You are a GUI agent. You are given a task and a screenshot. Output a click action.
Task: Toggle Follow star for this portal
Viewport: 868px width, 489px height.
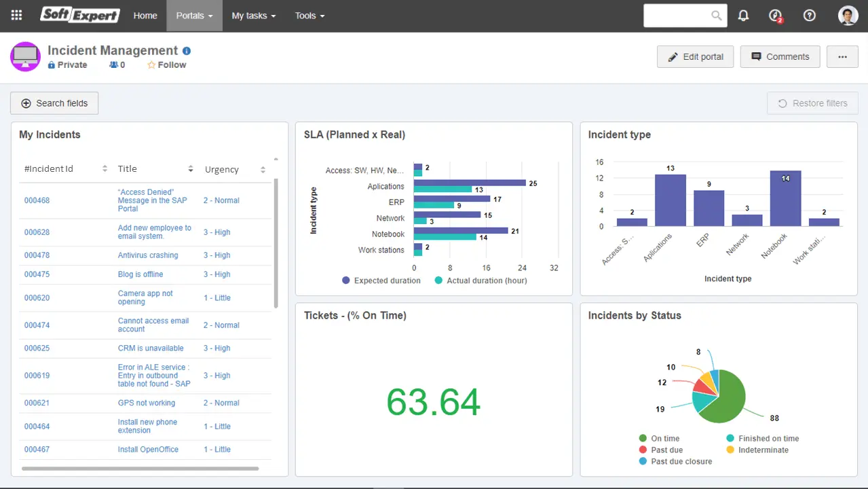pyautogui.click(x=151, y=65)
